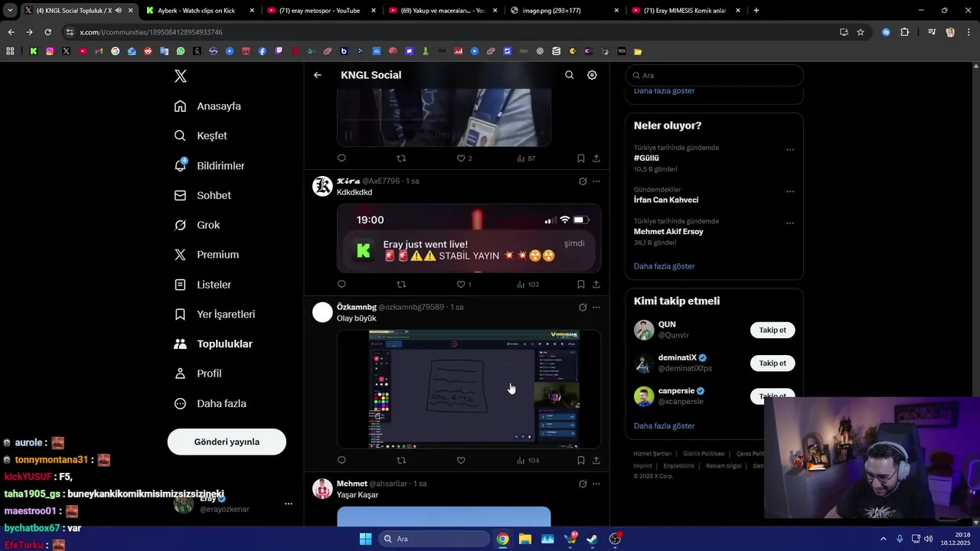Screen dimensions: 980x551
Task: Repost Kira's post
Action: [401, 284]
